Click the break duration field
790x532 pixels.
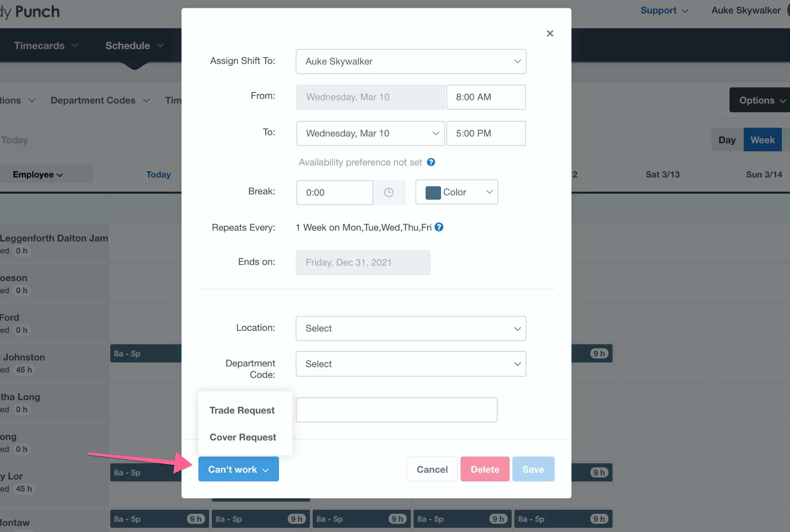pos(334,192)
